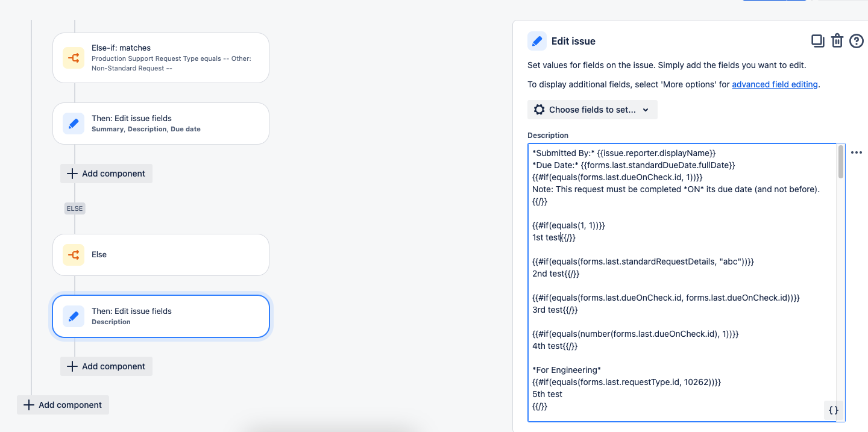This screenshot has width=868, height=432.
Task: Open the advanced field editing link
Action: click(775, 84)
